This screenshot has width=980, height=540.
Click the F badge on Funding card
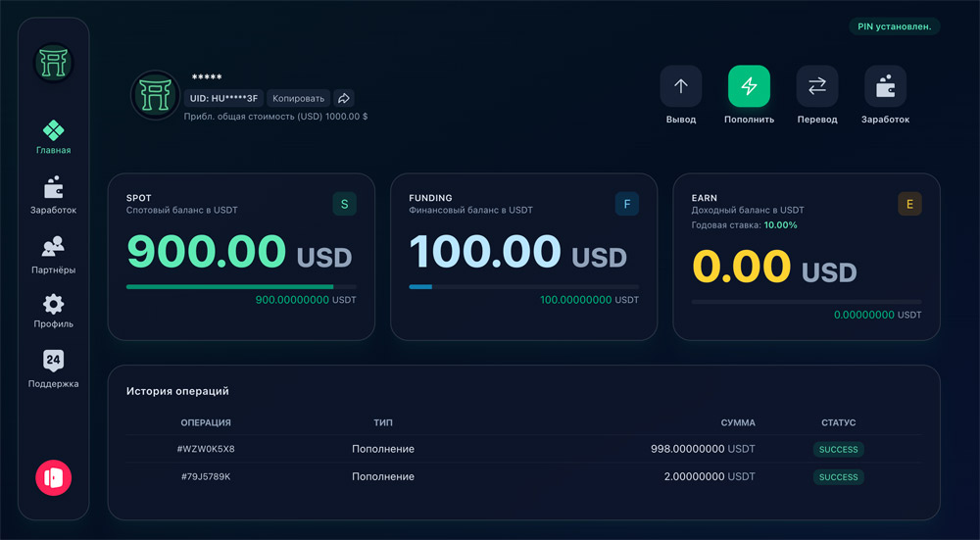[626, 204]
